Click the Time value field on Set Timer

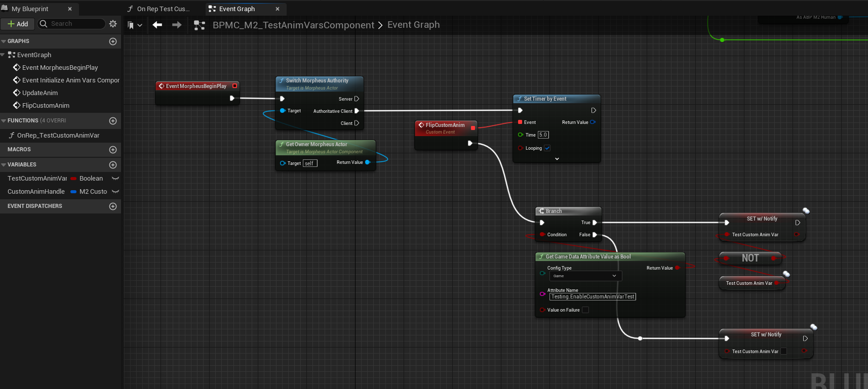click(x=543, y=135)
